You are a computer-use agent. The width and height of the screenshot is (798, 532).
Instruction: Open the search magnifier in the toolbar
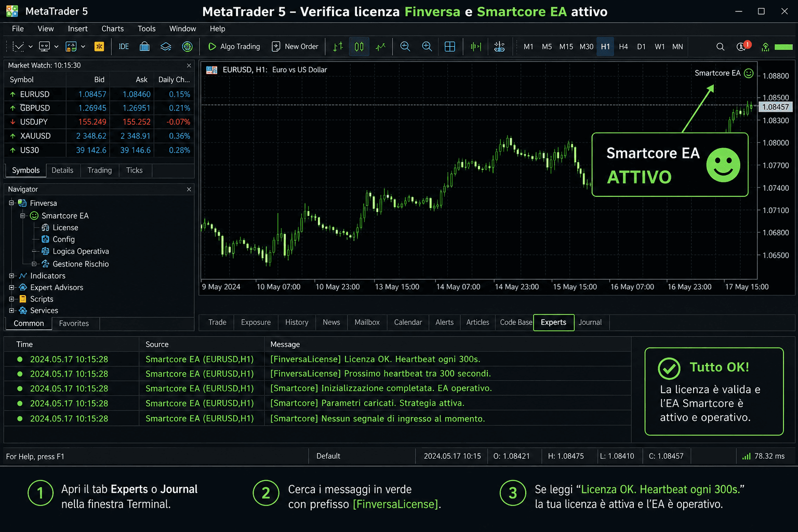720,47
